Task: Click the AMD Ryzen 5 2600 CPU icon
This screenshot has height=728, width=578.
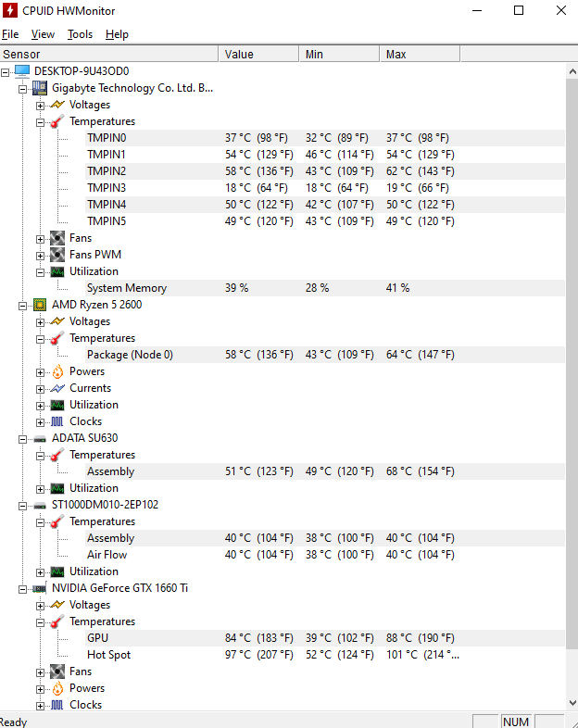Action: coord(40,305)
